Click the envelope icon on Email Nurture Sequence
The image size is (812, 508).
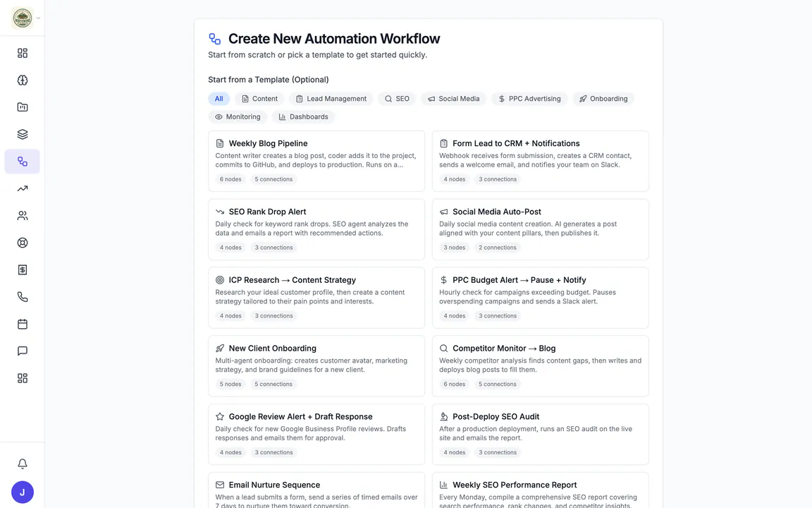pyautogui.click(x=220, y=485)
